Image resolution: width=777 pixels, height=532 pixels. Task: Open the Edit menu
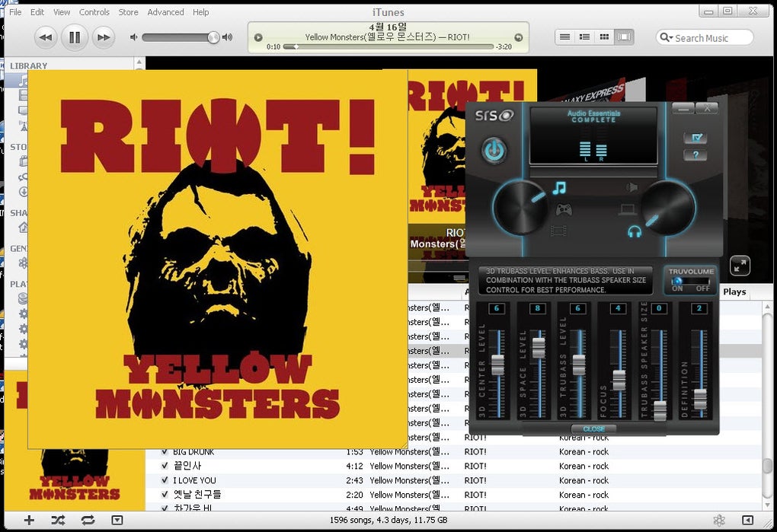tap(37, 12)
